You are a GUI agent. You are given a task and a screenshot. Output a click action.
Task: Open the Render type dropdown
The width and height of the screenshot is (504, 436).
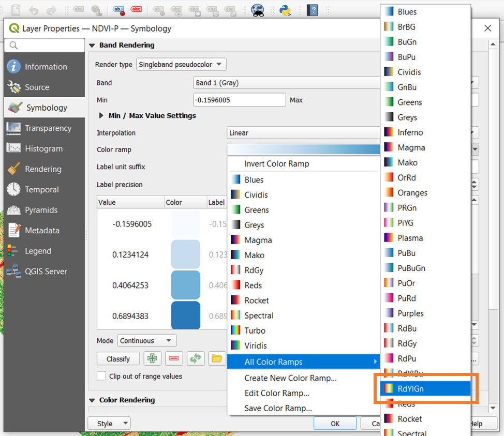[181, 64]
